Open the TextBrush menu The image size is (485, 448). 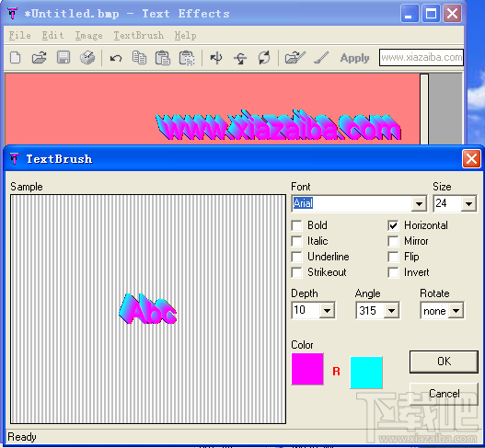(139, 35)
